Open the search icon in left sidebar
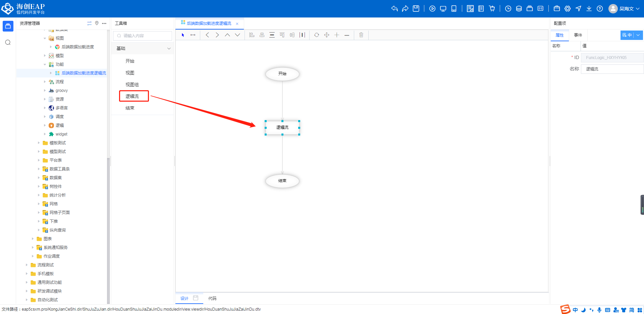Screen dimensions: 644x314 [x=8, y=42]
